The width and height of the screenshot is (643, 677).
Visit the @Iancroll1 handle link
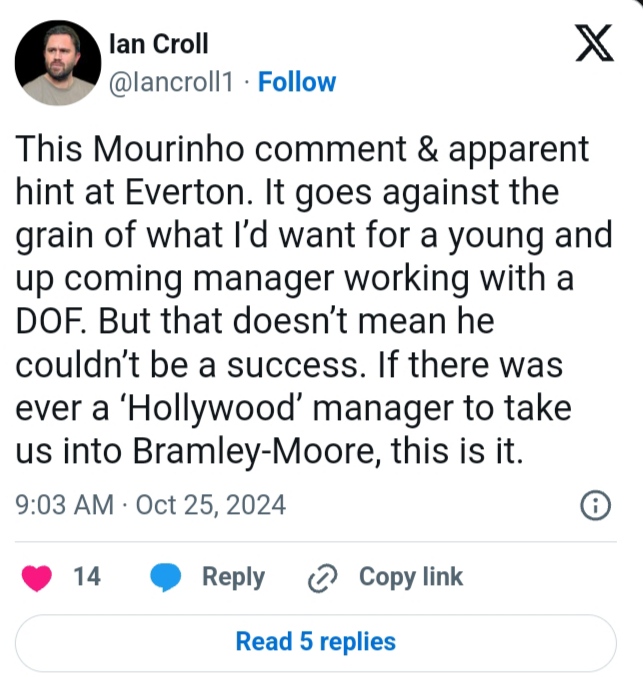[x=170, y=82]
